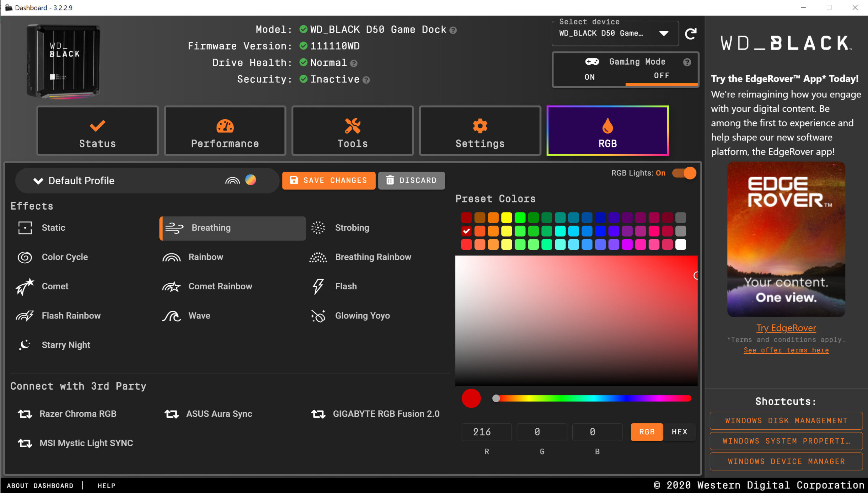Image resolution: width=868 pixels, height=493 pixels.
Task: Pick the white preset color swatch
Action: pos(680,244)
